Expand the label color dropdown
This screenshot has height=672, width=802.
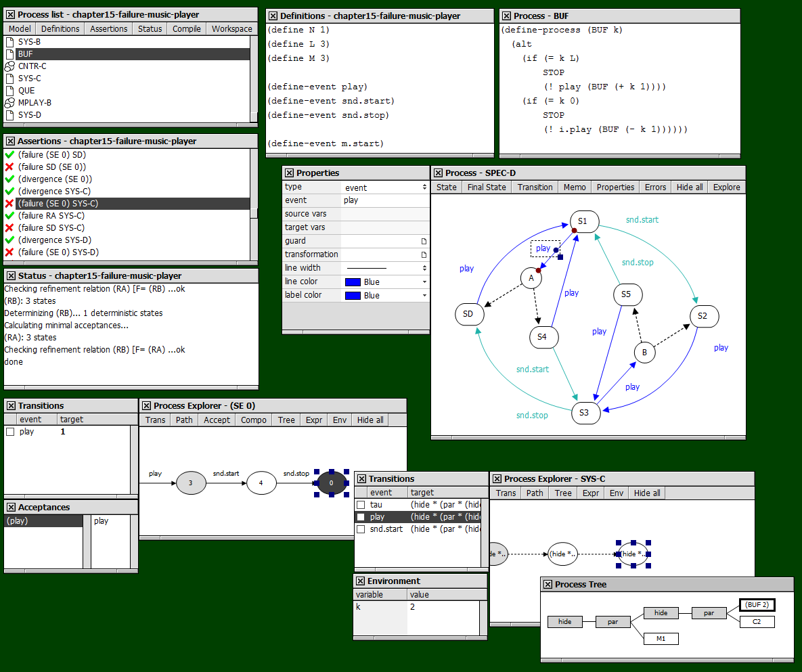tap(424, 295)
